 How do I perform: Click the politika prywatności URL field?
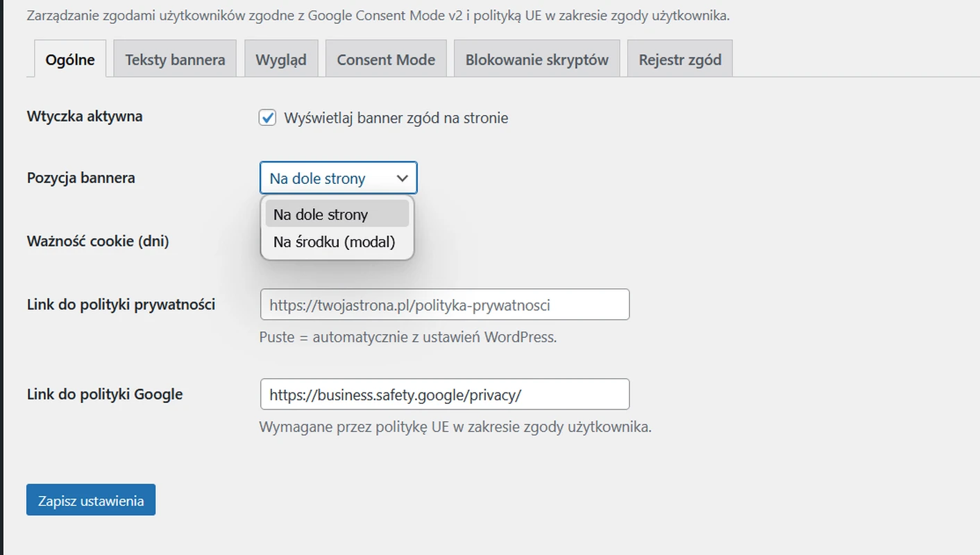(444, 304)
